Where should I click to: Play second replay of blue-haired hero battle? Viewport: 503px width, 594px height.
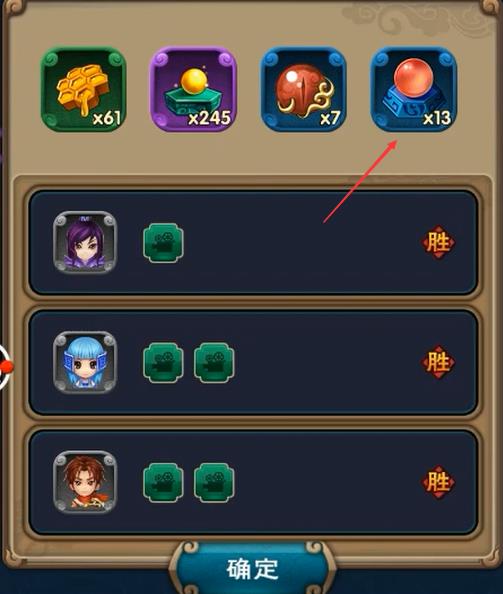[x=214, y=363]
